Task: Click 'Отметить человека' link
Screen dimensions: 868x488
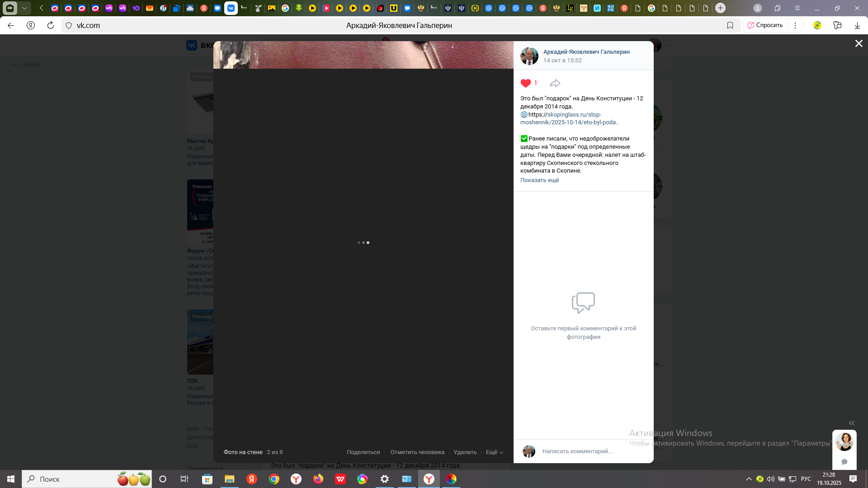Action: pyautogui.click(x=417, y=452)
